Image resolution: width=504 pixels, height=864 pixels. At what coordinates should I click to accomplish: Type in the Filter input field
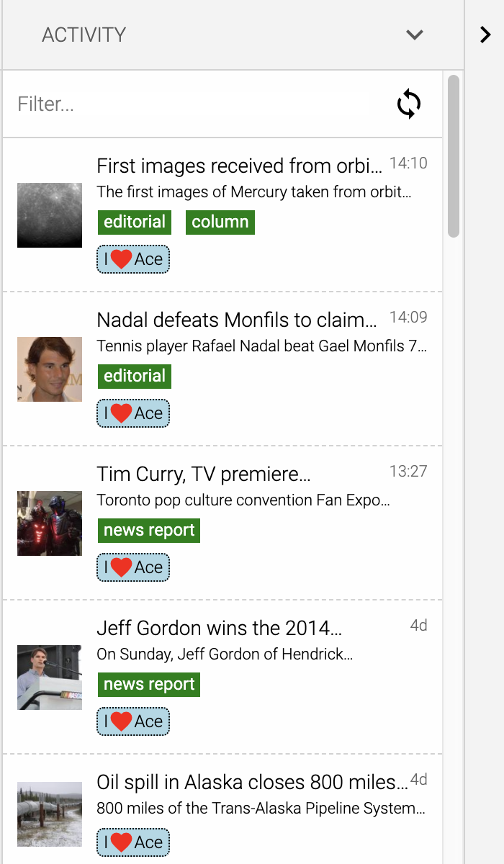point(192,104)
